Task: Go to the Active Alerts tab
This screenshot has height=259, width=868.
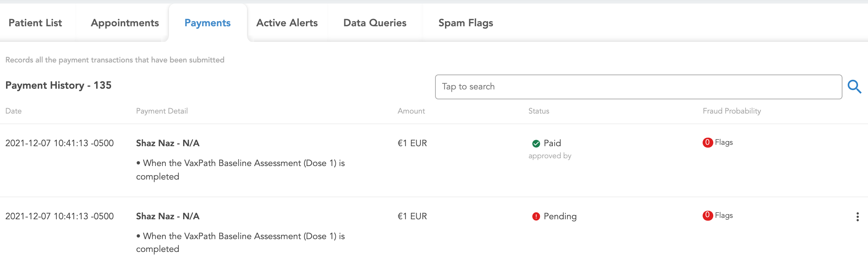Action: [287, 23]
